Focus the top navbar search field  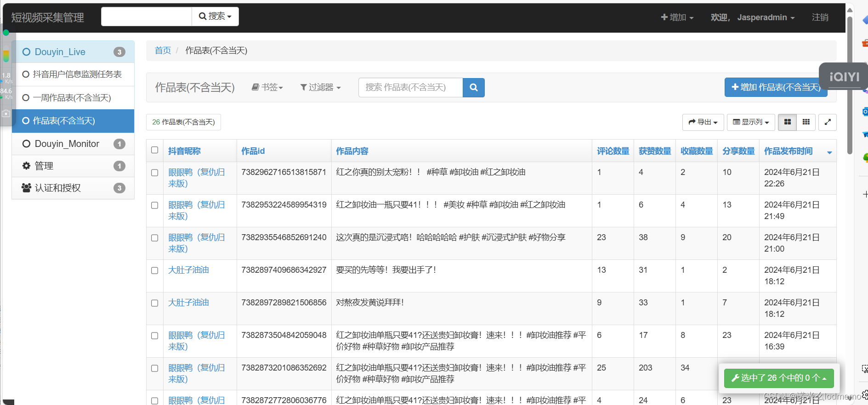146,17
